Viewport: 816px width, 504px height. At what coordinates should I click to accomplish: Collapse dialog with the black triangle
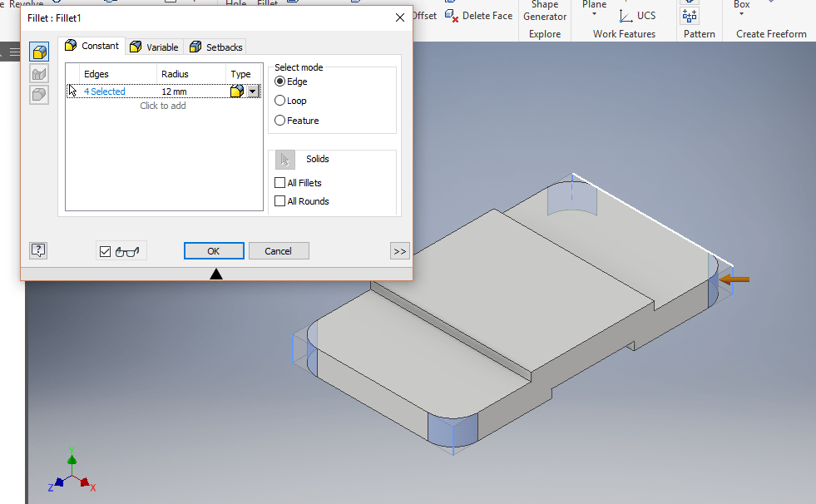pos(216,274)
